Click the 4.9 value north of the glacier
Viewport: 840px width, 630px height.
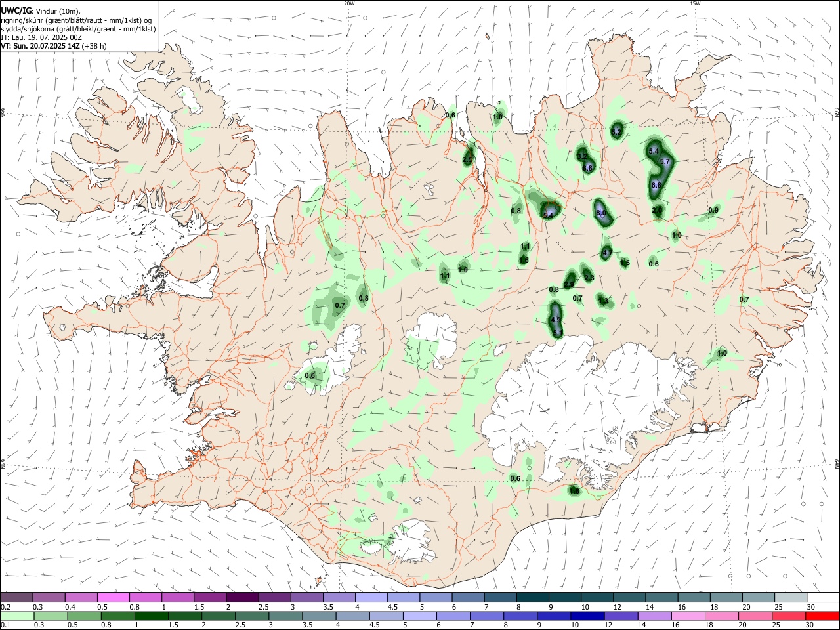click(x=556, y=320)
